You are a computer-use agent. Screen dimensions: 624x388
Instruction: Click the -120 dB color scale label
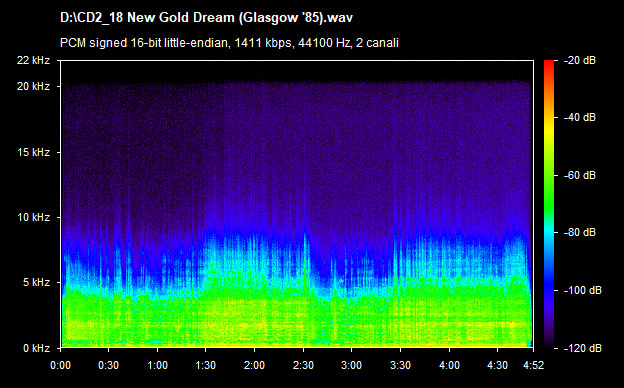pos(583,348)
